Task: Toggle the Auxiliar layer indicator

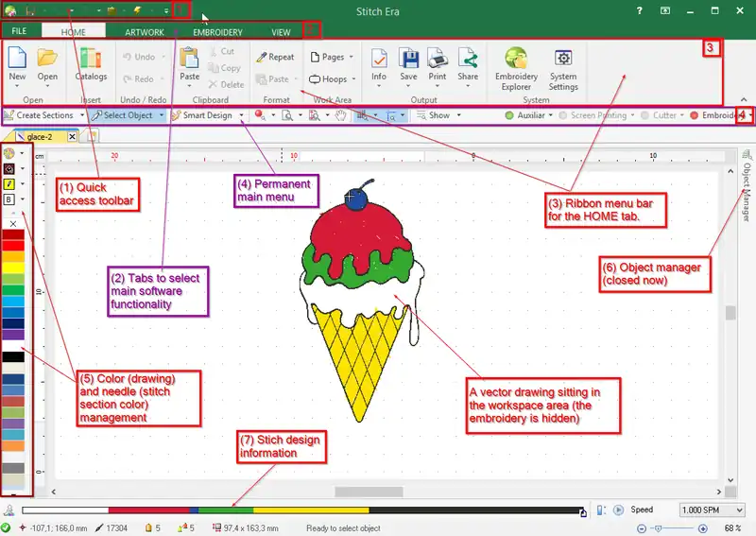Action: 509,115
